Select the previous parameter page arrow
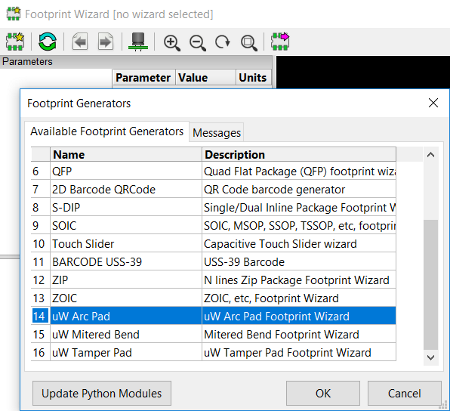 [80, 42]
